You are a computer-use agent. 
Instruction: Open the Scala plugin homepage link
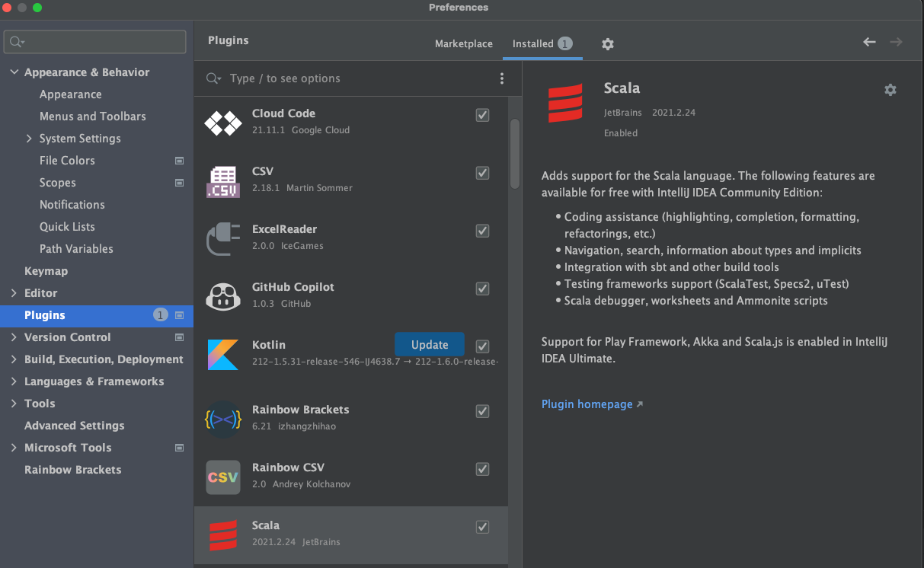(x=587, y=404)
